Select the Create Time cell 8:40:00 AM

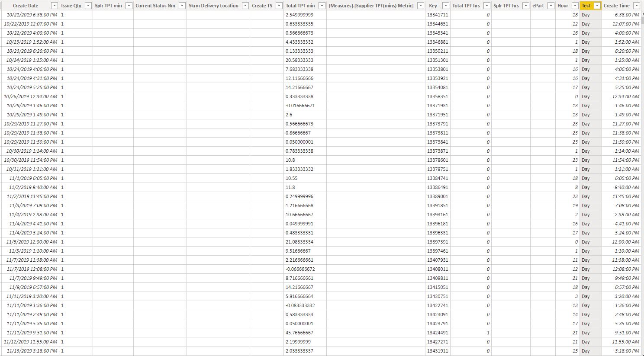click(627, 187)
